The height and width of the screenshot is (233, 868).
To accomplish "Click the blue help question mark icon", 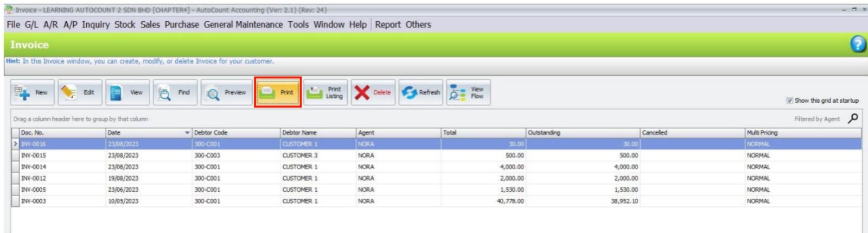I will pos(858,45).
